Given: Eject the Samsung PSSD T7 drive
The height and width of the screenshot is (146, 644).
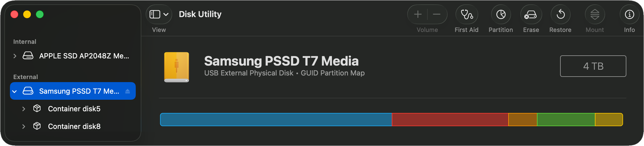Looking at the screenshot, I should [127, 91].
